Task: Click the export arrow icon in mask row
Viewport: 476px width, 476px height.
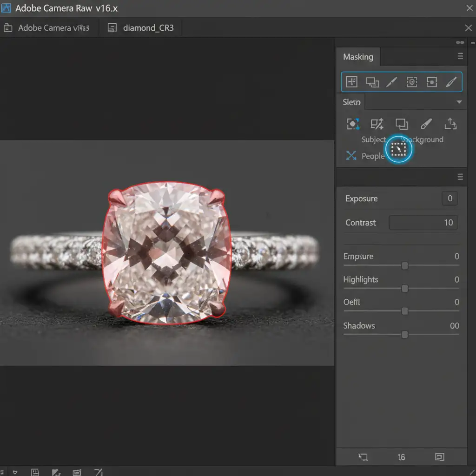Action: [450, 124]
